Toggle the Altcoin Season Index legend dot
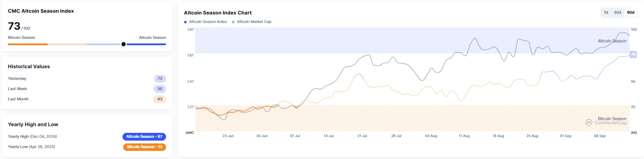The height and width of the screenshot is (159, 644). (x=185, y=22)
